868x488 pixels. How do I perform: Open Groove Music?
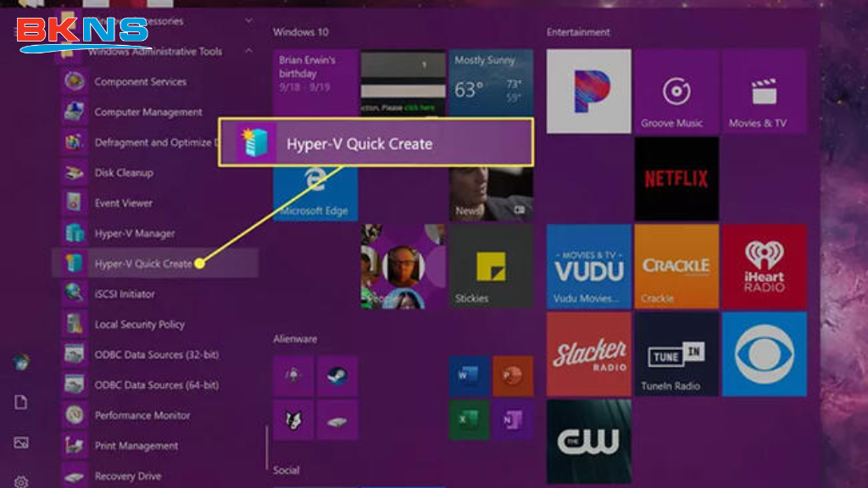pyautogui.click(x=676, y=92)
